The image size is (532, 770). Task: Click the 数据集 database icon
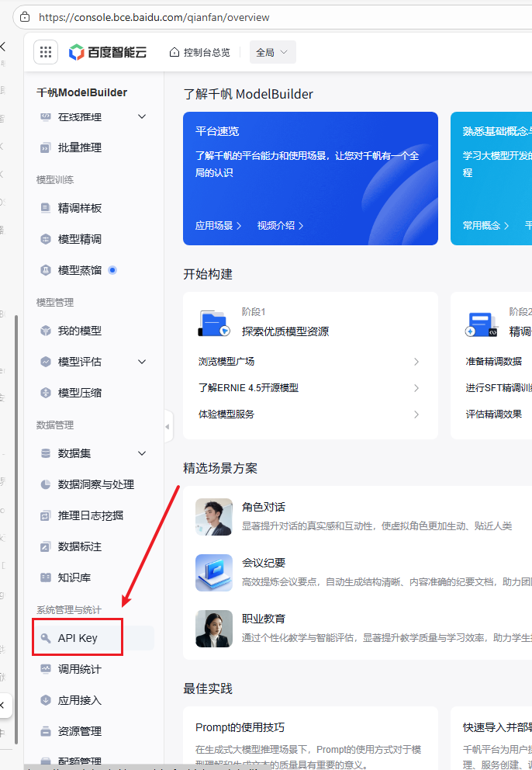click(46, 453)
